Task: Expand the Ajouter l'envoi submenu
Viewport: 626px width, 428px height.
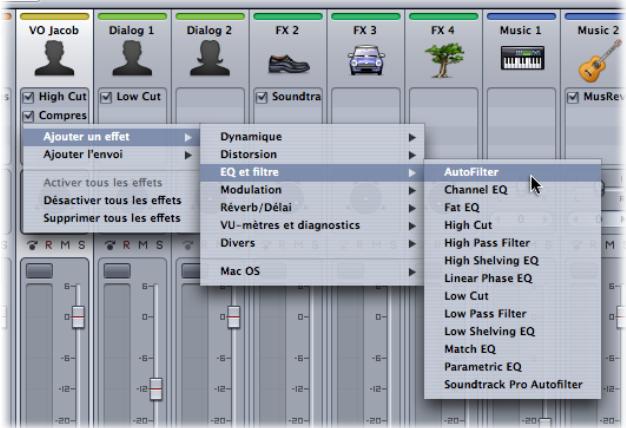Action: pos(111,155)
